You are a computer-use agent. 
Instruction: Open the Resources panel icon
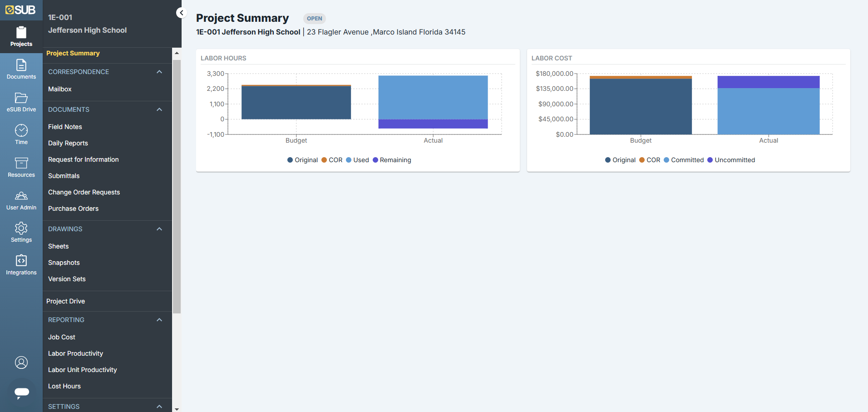tap(21, 167)
